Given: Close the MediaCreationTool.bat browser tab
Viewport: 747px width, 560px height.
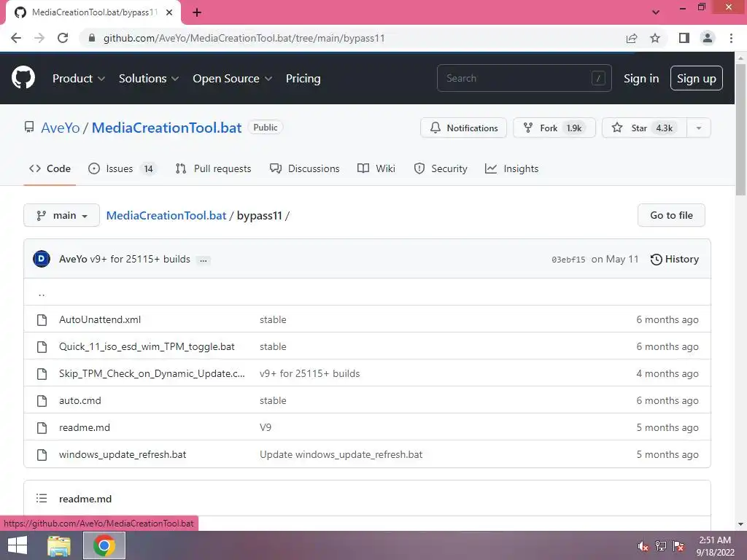Looking at the screenshot, I should (x=169, y=12).
